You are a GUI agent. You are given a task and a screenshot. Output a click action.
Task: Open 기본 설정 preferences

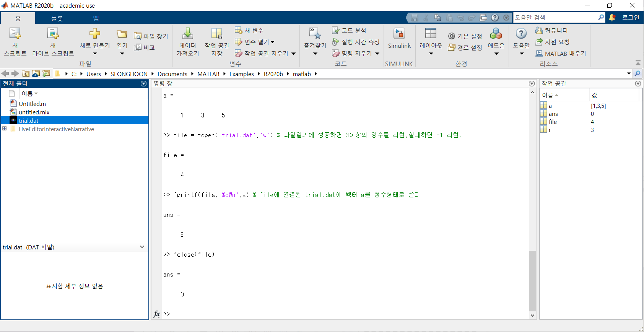click(x=465, y=36)
